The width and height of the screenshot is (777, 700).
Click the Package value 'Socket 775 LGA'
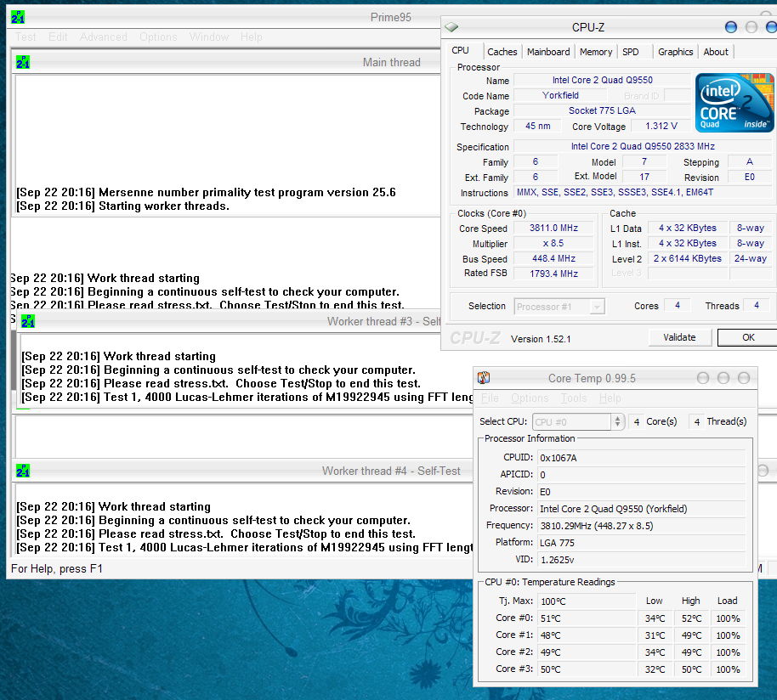coord(602,111)
